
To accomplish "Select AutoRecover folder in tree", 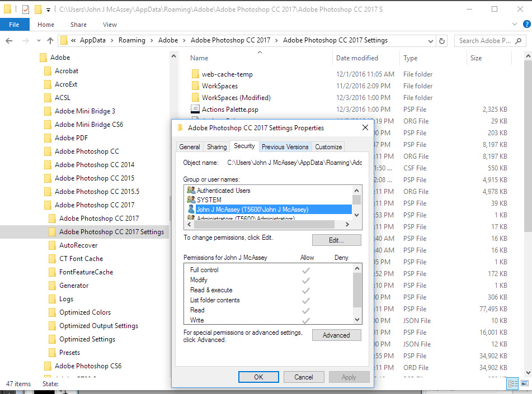I will pos(78,245).
